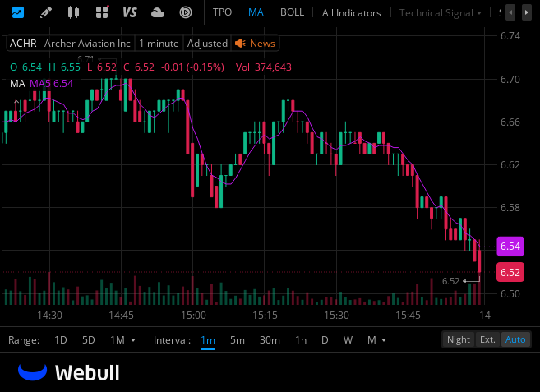Expand the interval dropdown arrow
The height and width of the screenshot is (392, 540).
[x=384, y=340]
